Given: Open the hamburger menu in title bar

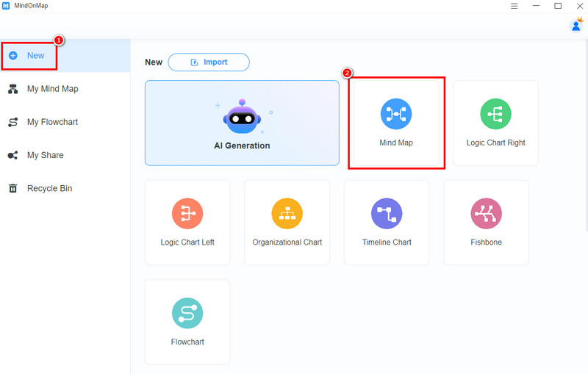Looking at the screenshot, I should click(514, 6).
